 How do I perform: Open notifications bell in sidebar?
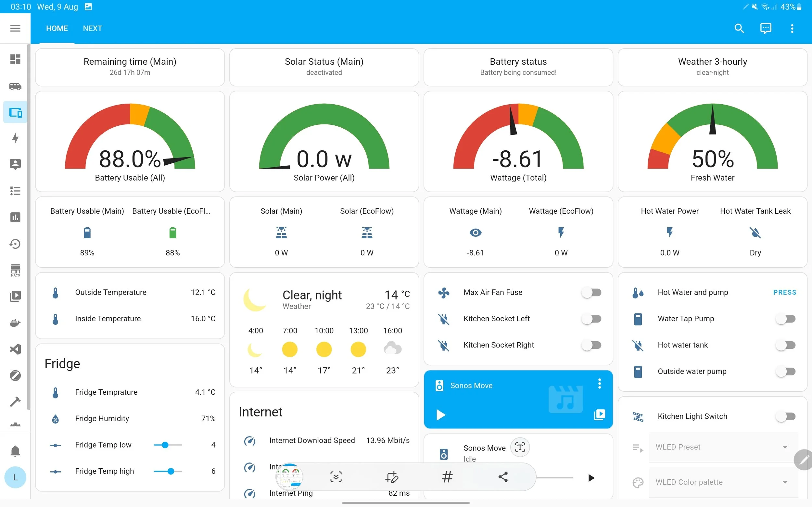coord(15,451)
